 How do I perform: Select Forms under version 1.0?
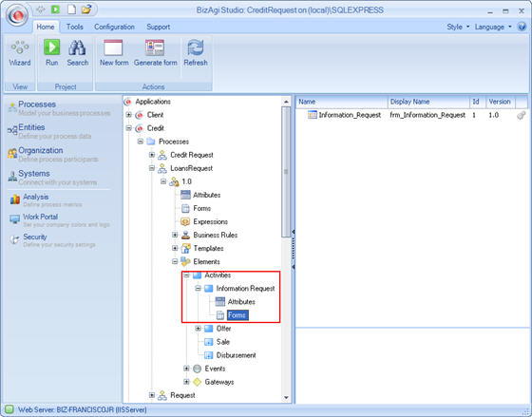[x=201, y=208]
